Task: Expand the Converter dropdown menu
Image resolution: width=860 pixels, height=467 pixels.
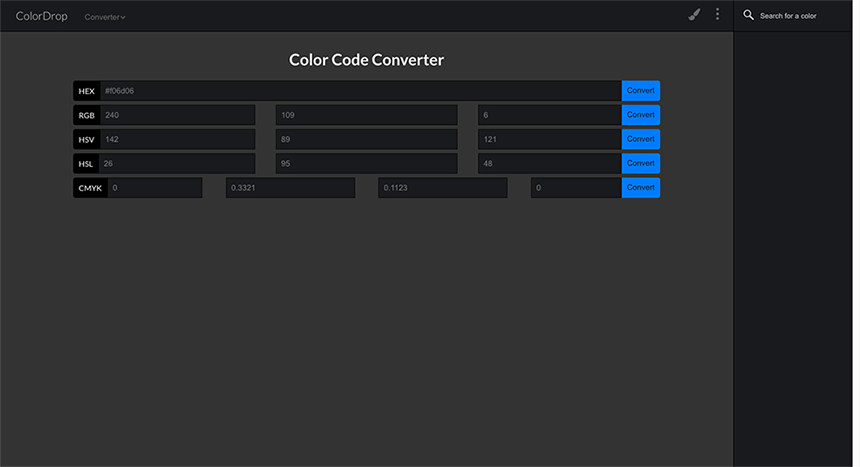Action: 105,17
